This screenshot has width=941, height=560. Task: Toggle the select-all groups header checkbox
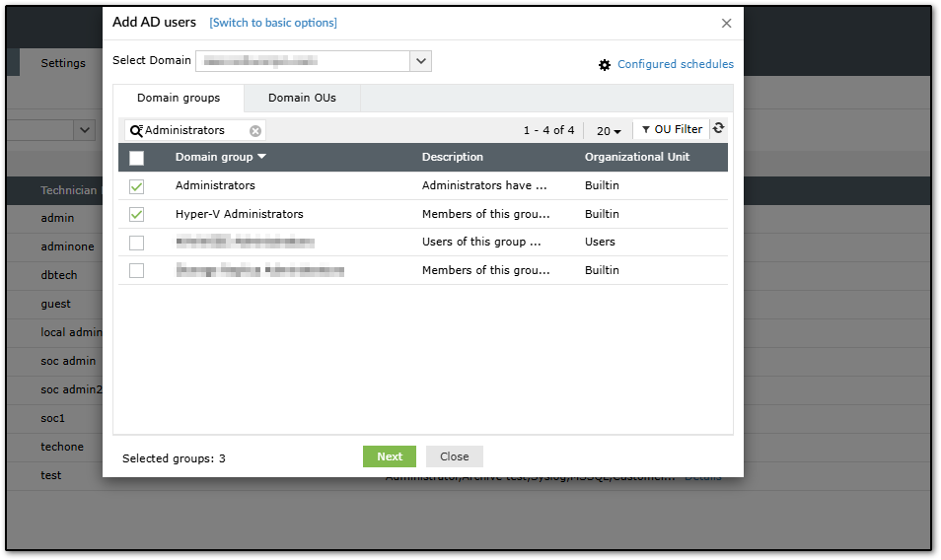pos(136,158)
